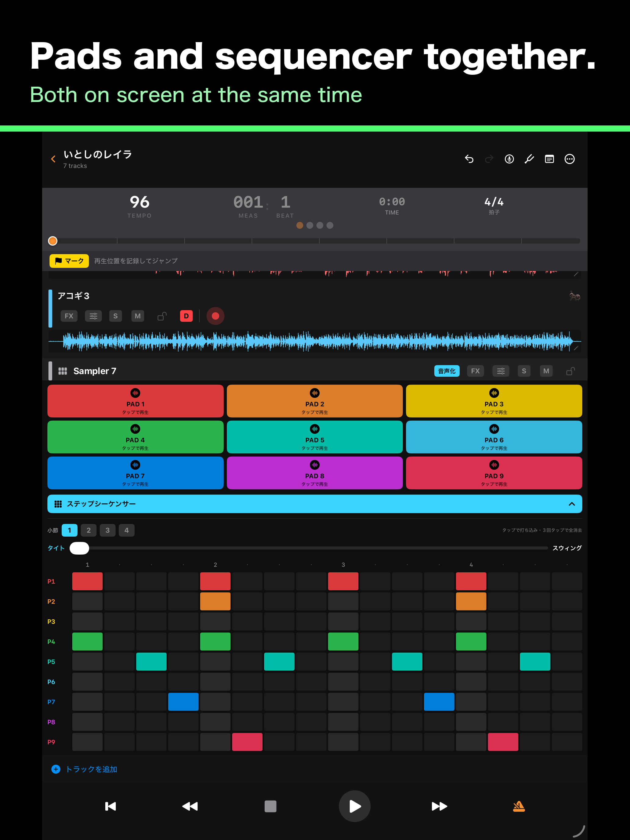This screenshot has width=630, height=840.
Task: Click the swing slider white handle
Action: pyautogui.click(x=79, y=548)
